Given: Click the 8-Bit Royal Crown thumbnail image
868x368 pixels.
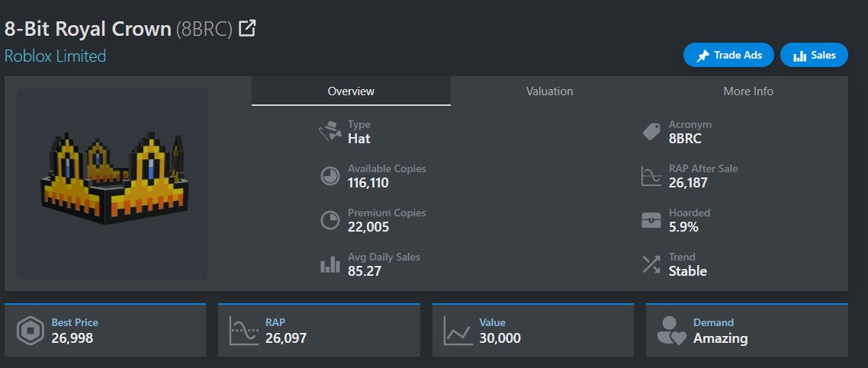Looking at the screenshot, I should click(111, 183).
